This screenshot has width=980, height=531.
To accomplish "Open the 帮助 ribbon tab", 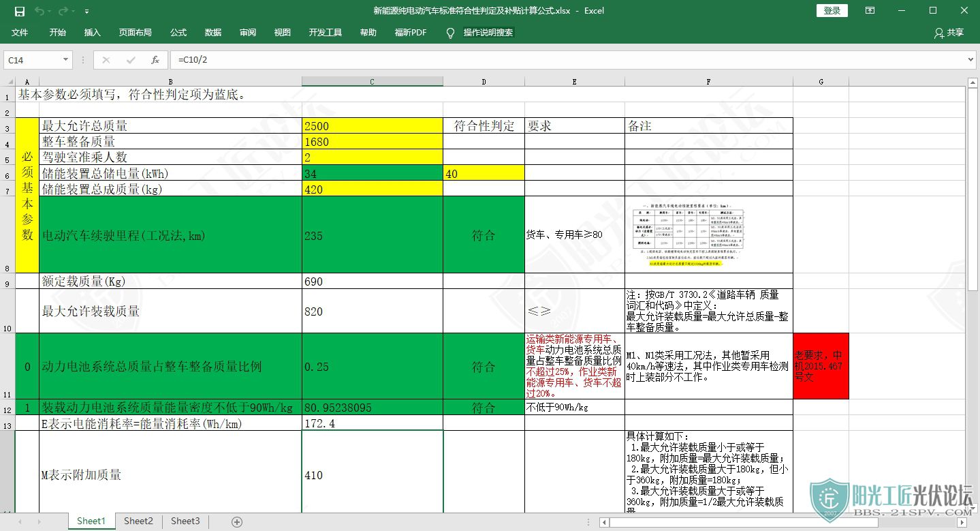I will pos(368,33).
